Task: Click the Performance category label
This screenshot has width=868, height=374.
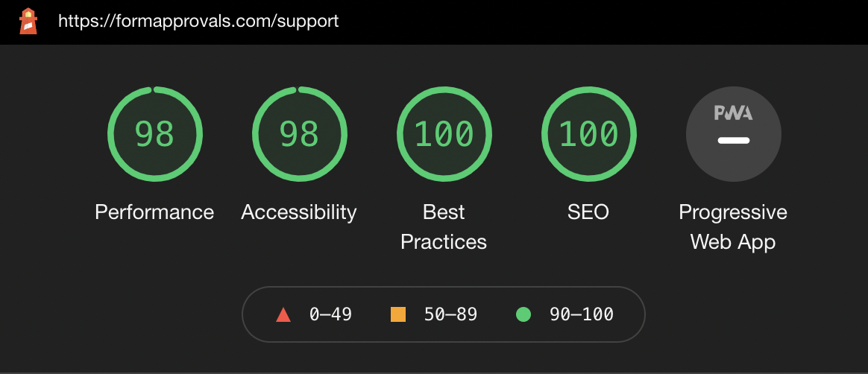Action: pos(154,212)
